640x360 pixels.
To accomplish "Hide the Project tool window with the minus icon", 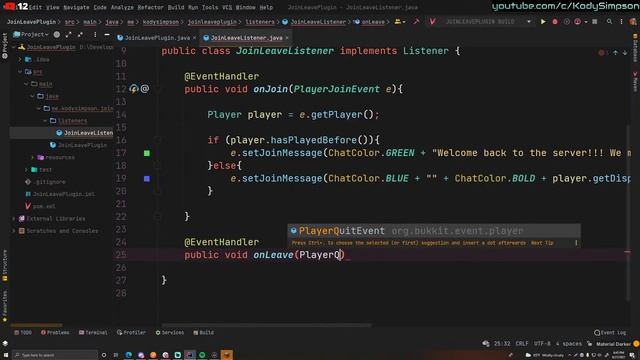I will pyautogui.click(x=107, y=35).
